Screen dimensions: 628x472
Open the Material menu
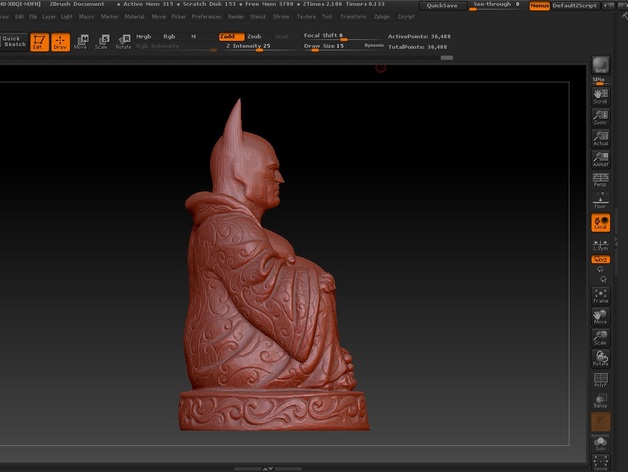[x=134, y=17]
